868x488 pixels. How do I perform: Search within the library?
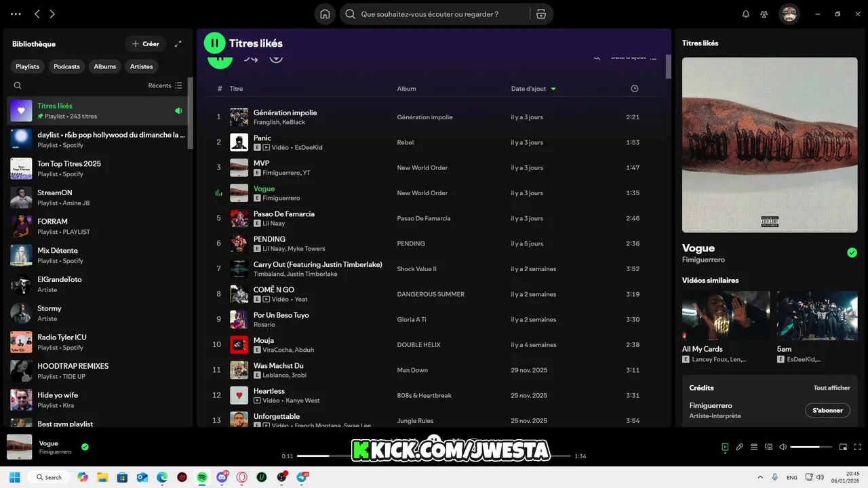click(18, 85)
